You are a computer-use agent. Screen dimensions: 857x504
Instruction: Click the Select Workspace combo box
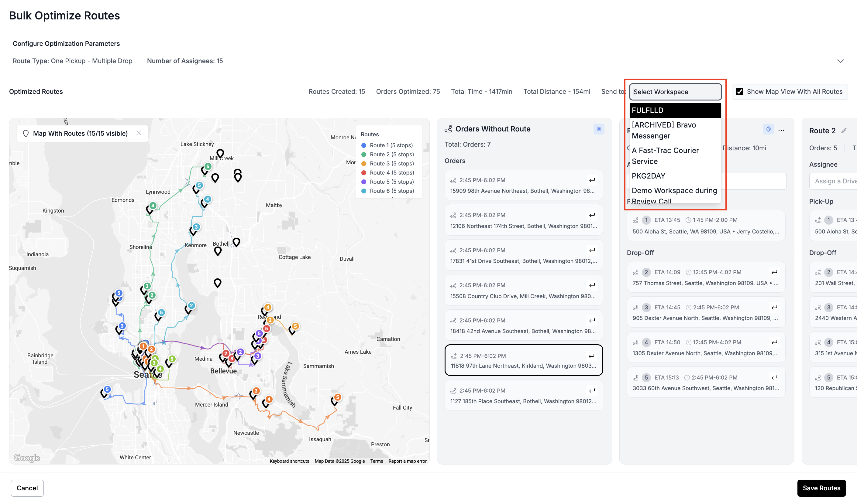click(x=675, y=92)
